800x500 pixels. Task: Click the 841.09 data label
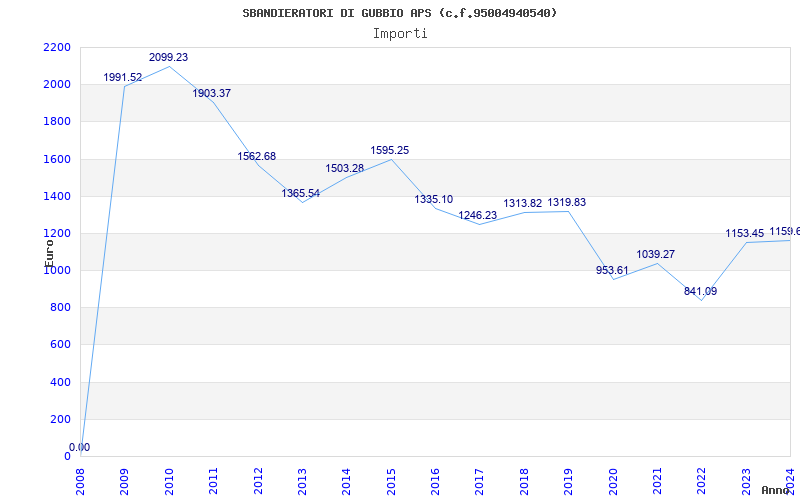701,291
